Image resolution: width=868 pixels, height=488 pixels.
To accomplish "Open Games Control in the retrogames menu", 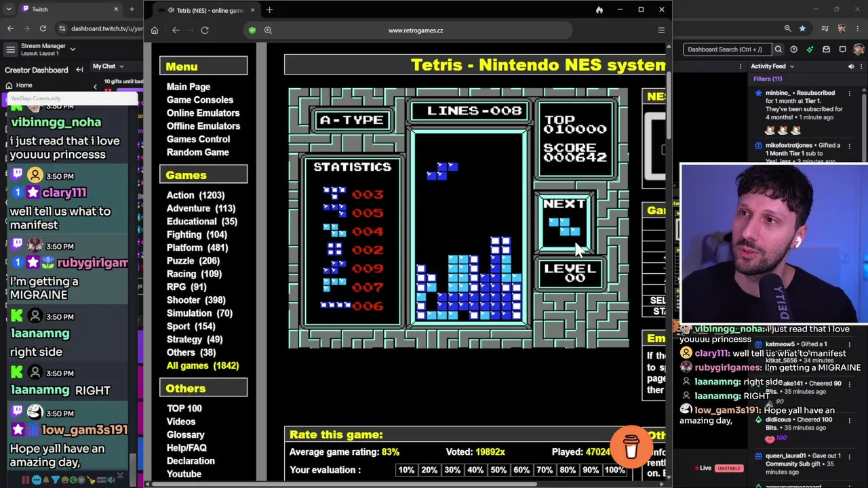I will tap(199, 139).
